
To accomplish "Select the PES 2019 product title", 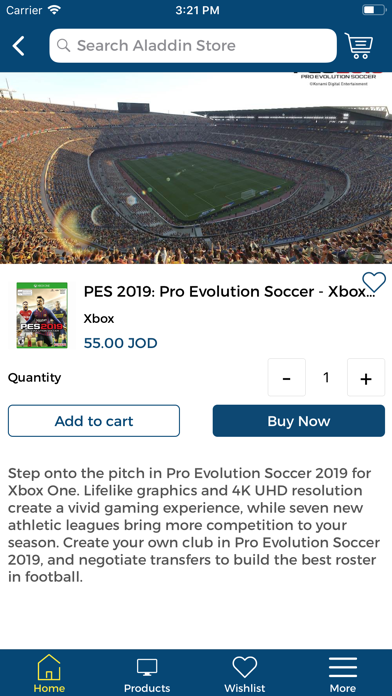I will click(227, 292).
